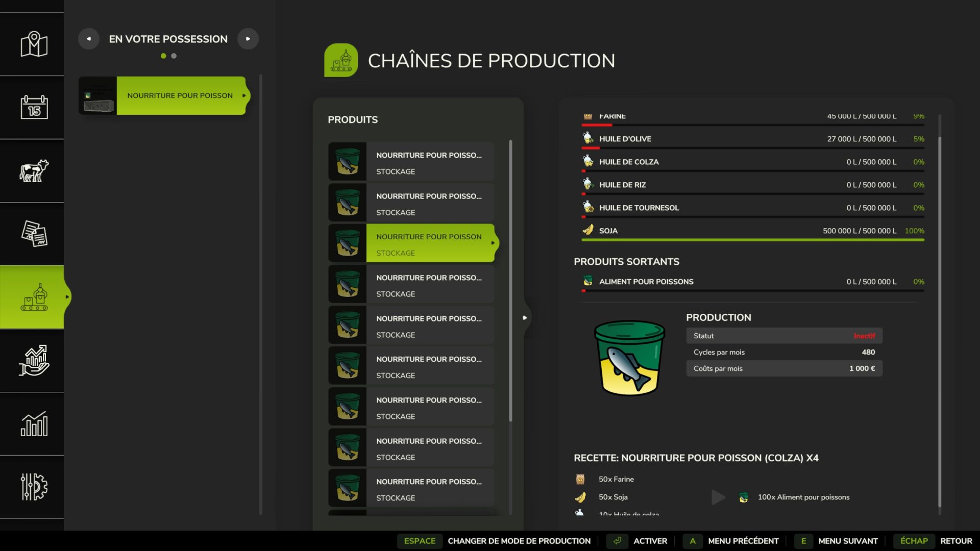Expand details arrow between product panels
Screen dimensions: 980x551
[x=524, y=317]
